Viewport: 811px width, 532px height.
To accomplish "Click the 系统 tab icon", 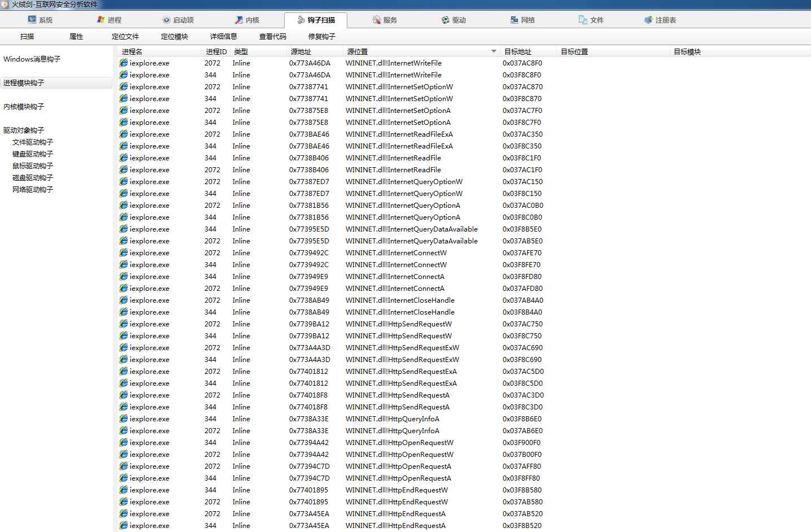I will [32, 20].
